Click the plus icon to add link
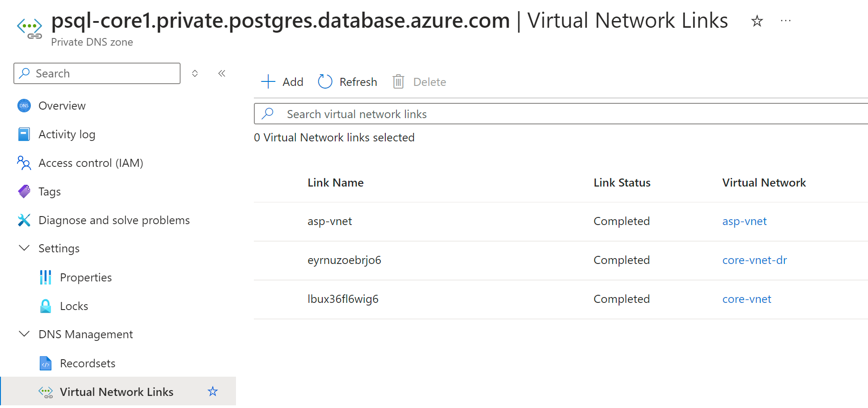 pyautogui.click(x=268, y=81)
